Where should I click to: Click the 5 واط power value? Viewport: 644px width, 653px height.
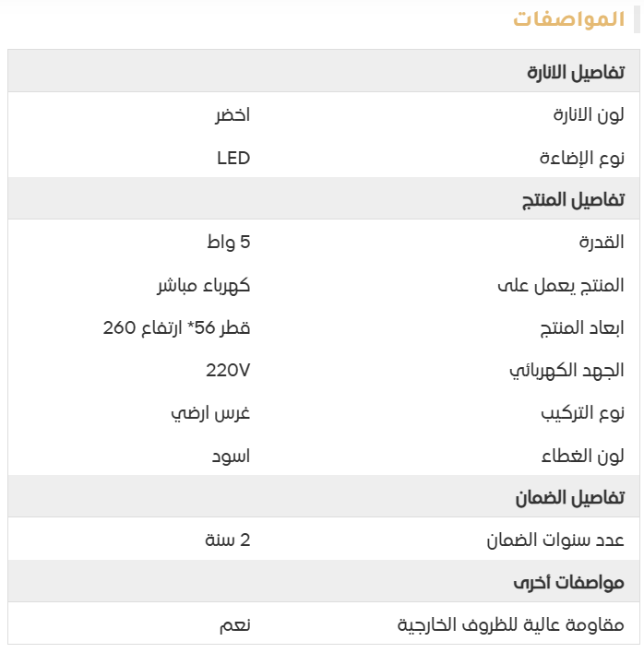tap(229, 243)
